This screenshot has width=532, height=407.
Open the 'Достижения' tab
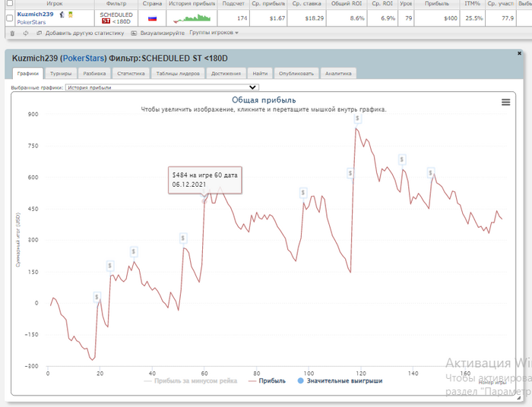click(226, 73)
